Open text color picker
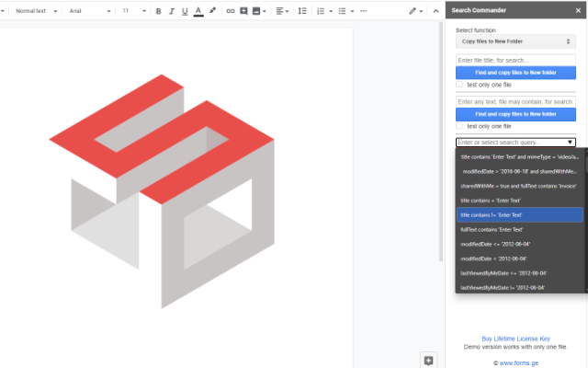The image size is (588, 368). click(198, 11)
